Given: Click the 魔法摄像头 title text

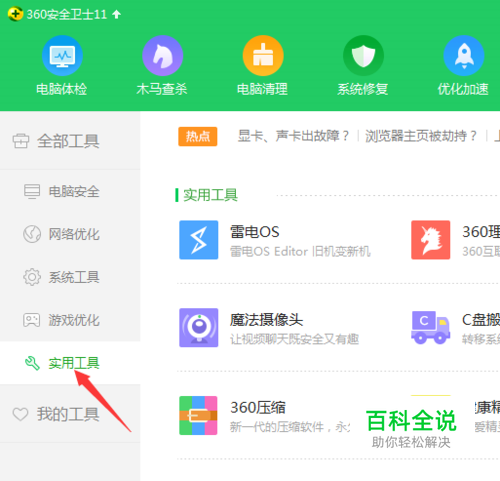Looking at the screenshot, I should (266, 320).
